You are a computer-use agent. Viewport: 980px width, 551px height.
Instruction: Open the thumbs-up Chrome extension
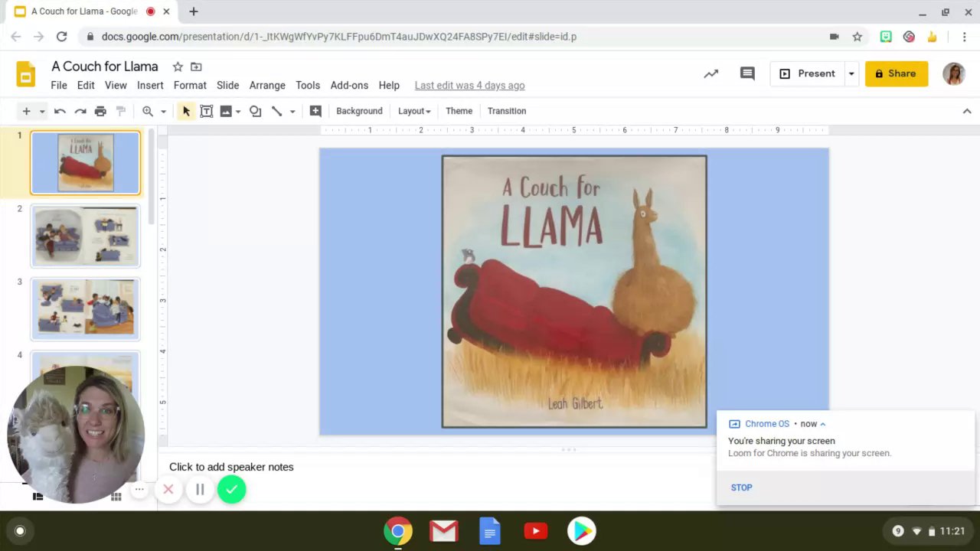click(932, 36)
